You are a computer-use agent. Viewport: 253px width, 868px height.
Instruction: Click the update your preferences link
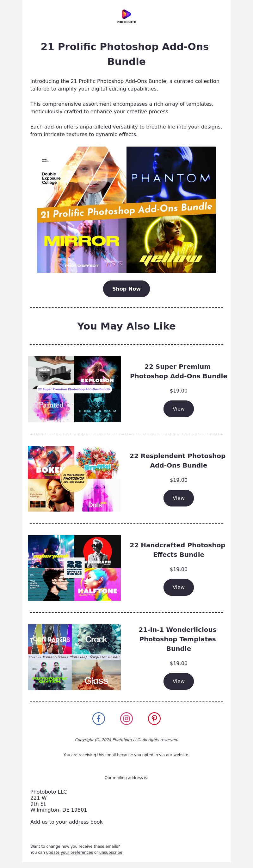pos(69,852)
